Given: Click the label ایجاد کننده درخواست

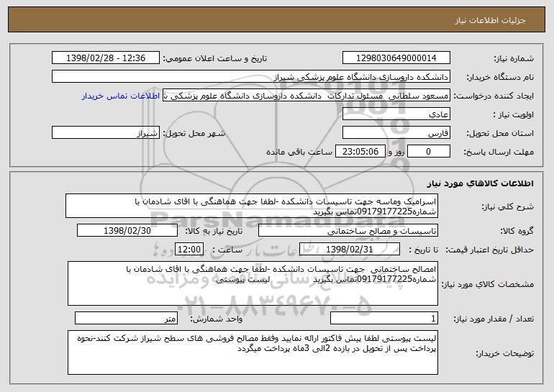Looking at the screenshot, I should [494, 96].
